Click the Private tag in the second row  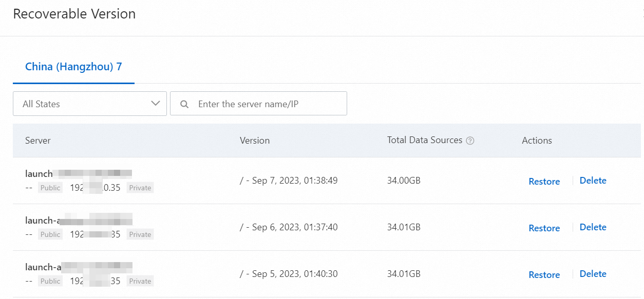tap(140, 235)
